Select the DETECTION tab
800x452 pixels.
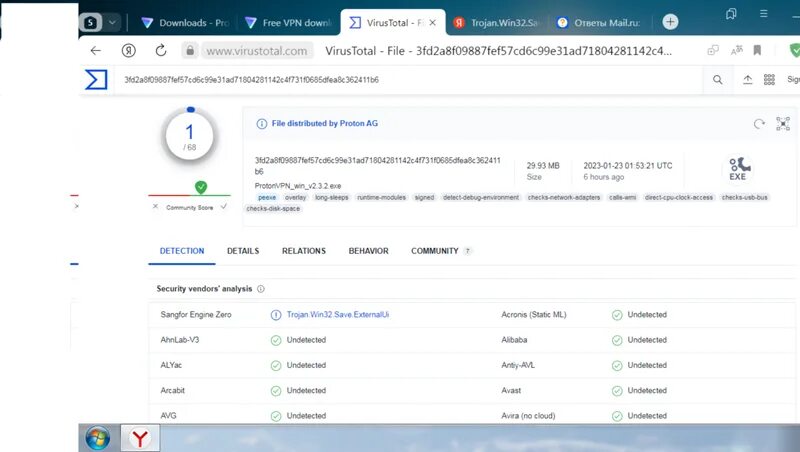pos(182,251)
